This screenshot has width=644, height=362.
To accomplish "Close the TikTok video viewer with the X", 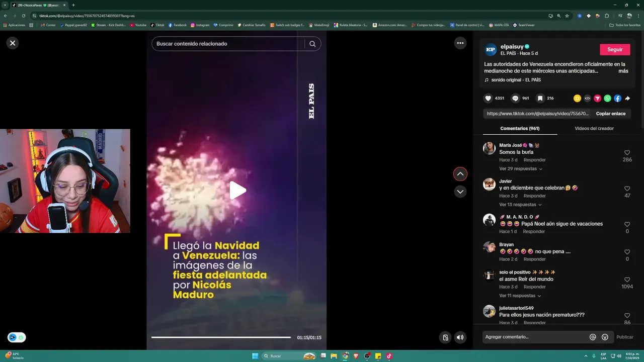I will (13, 43).
